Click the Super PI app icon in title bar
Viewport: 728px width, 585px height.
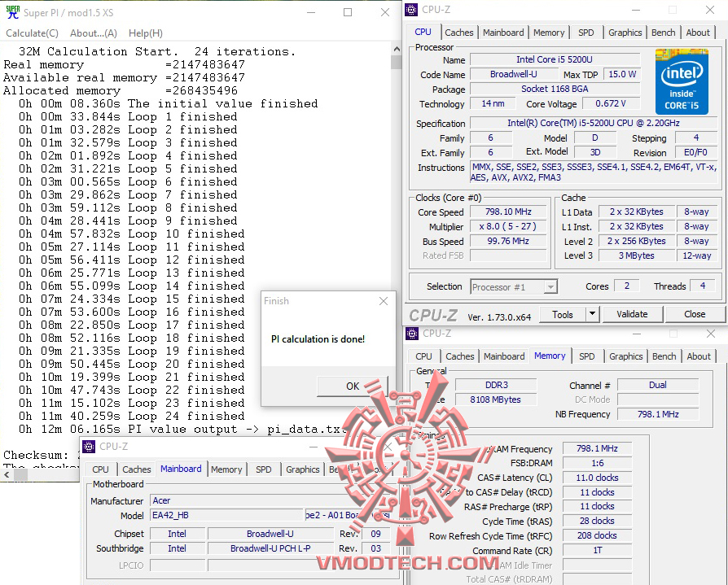[12, 12]
